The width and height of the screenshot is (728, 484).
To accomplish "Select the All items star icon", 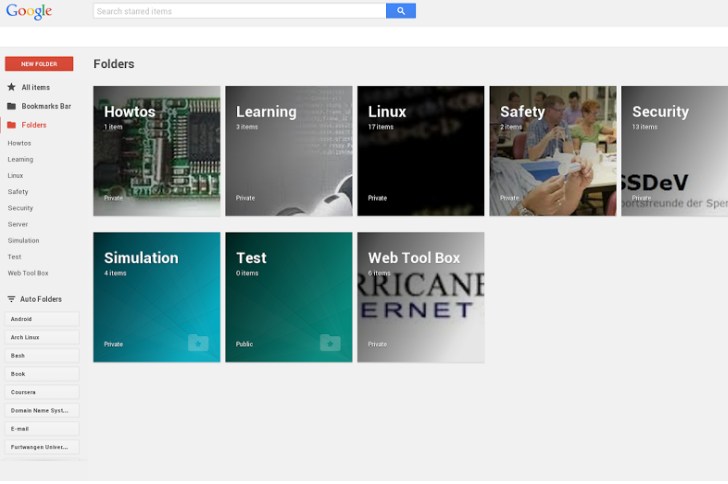I will click(x=11, y=87).
